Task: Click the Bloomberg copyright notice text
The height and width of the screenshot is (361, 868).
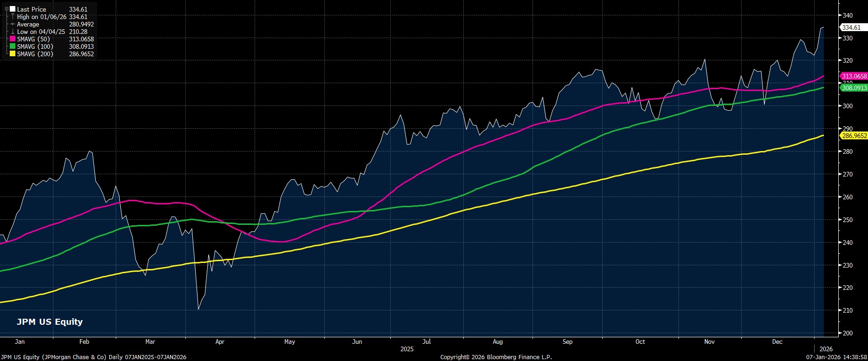Action: pos(496,357)
